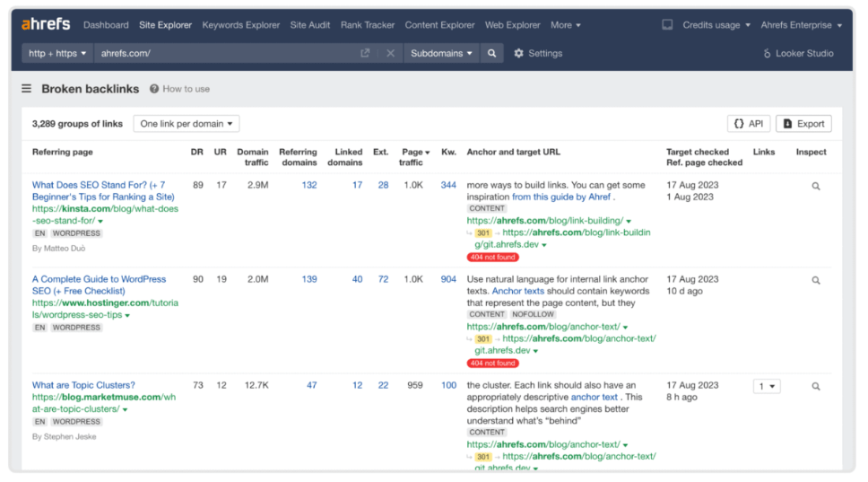Screen dimensions: 868x482
Task: Click external links value 28
Action: point(383,185)
